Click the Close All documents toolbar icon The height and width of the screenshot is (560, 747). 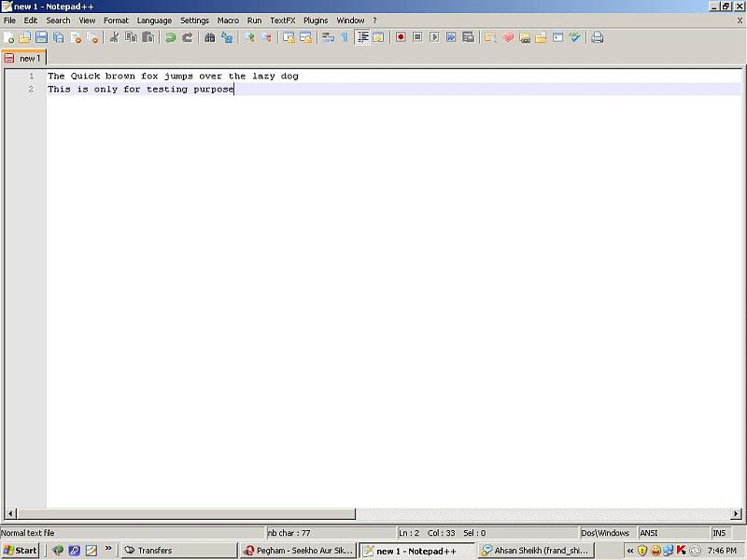pos(92,37)
